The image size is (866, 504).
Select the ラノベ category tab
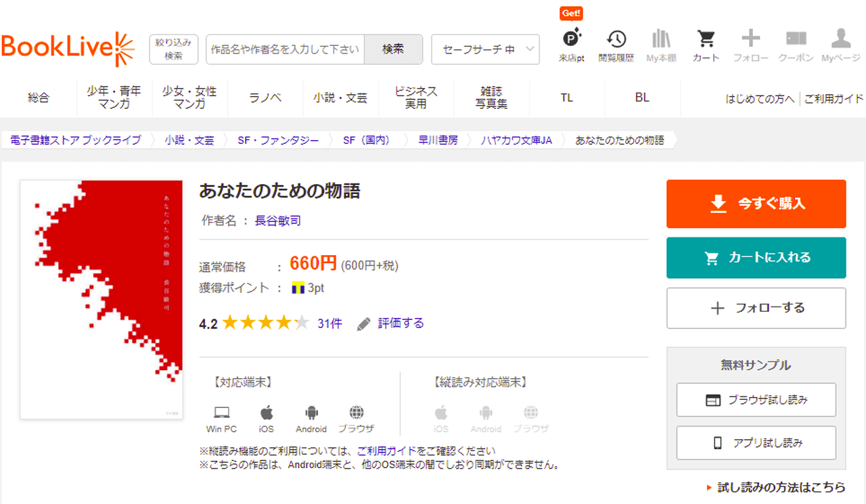(x=265, y=97)
